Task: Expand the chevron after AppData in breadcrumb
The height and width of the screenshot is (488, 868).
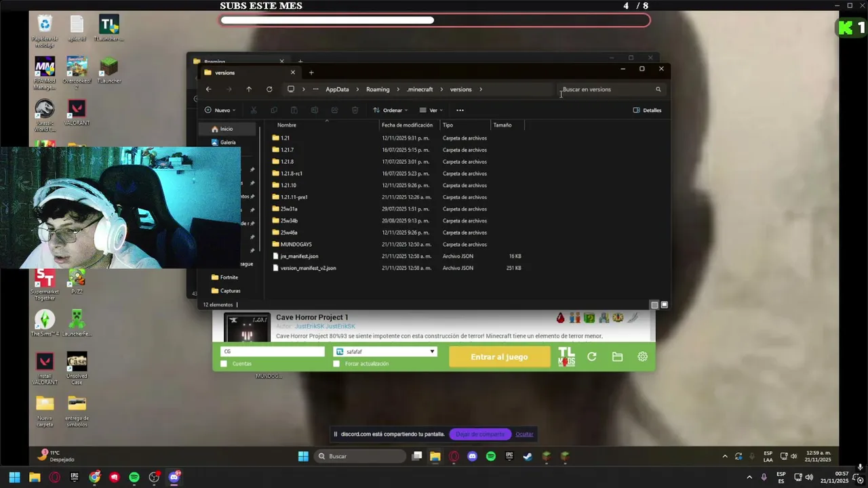Action: (357, 89)
